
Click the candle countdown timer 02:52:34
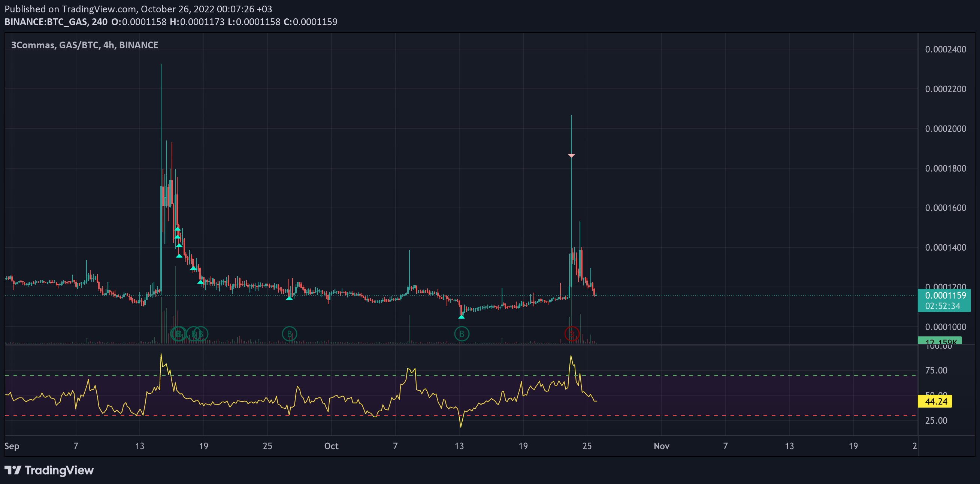click(942, 306)
